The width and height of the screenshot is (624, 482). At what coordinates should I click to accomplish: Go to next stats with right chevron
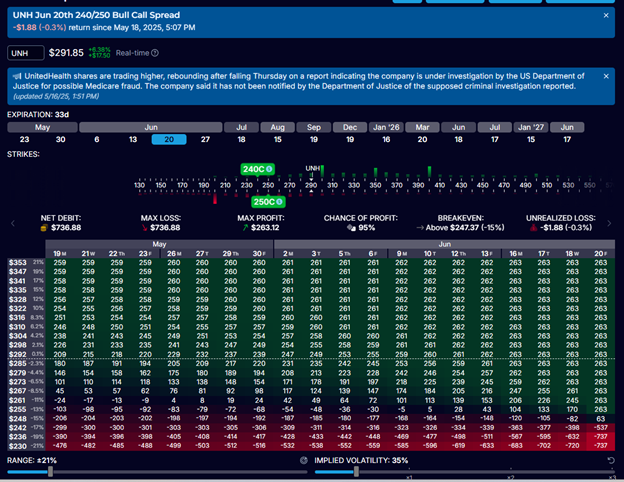[609, 223]
